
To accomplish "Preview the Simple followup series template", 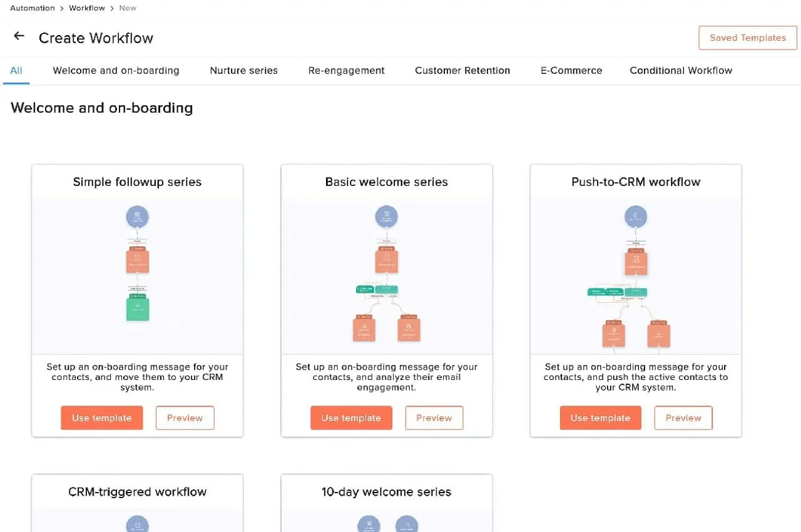I will [185, 418].
